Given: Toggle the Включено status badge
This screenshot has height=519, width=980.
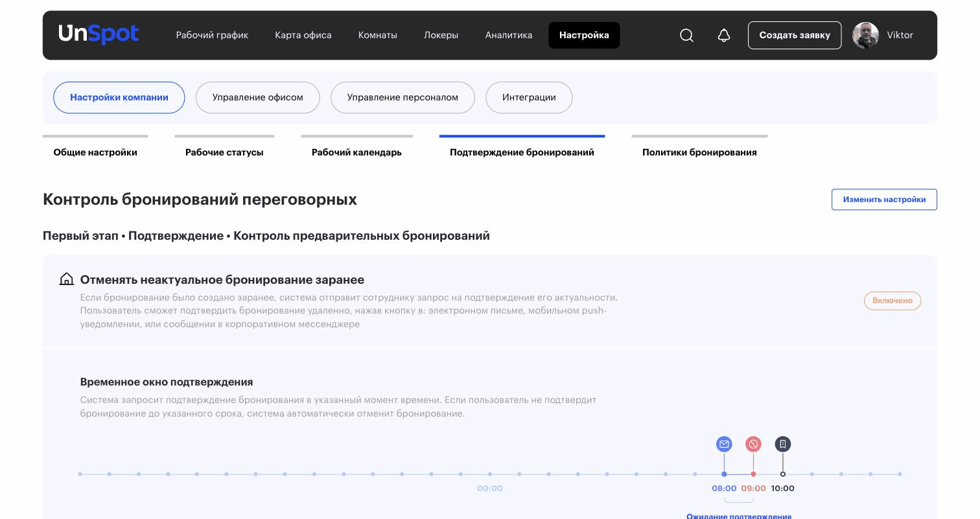Looking at the screenshot, I should [892, 301].
